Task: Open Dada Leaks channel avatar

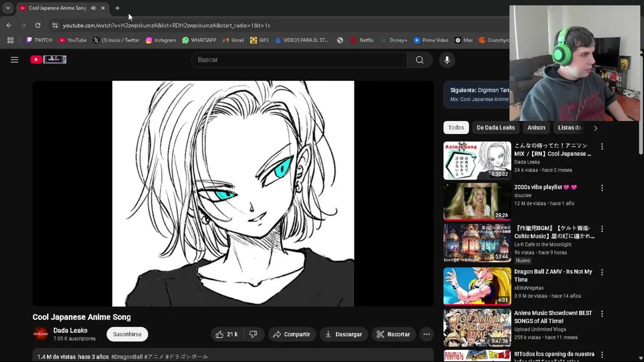Action: [41, 334]
